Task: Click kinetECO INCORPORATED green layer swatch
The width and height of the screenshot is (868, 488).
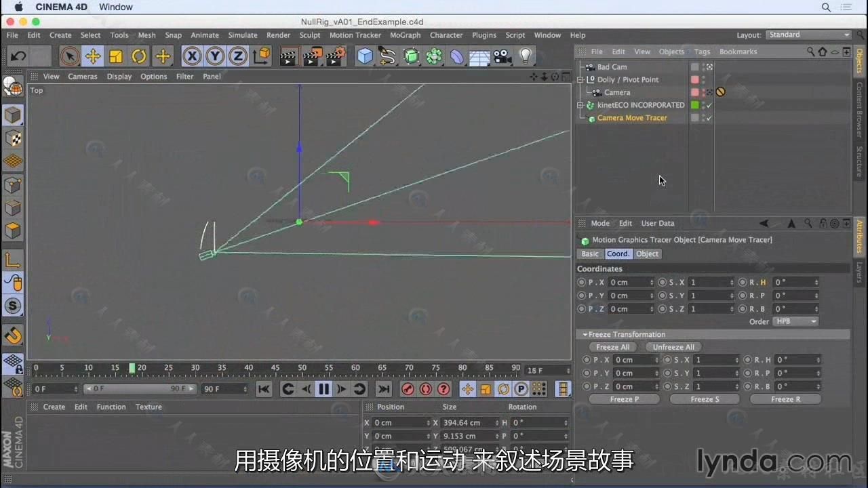Action: pyautogui.click(x=694, y=105)
